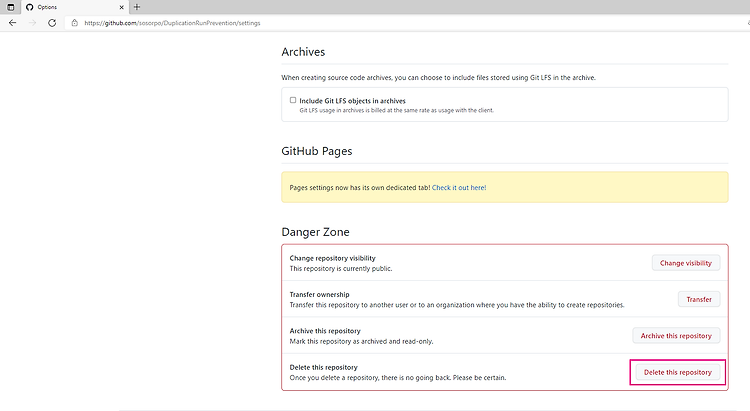Image resolution: width=750 pixels, height=411 pixels.
Task: Close the Options browser tab
Action: pos(121,7)
